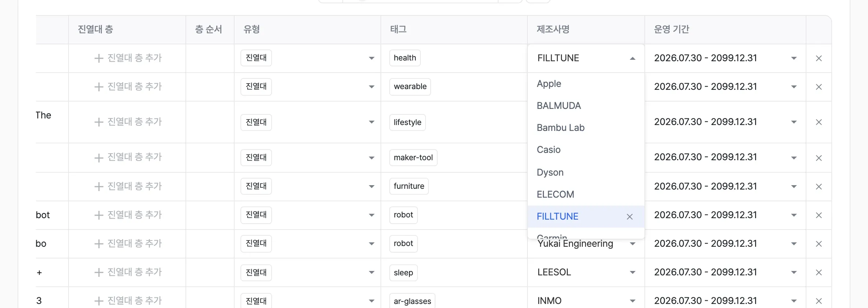Image resolution: width=868 pixels, height=308 pixels.
Task: Select the sleep tag chip
Action: [x=403, y=273]
